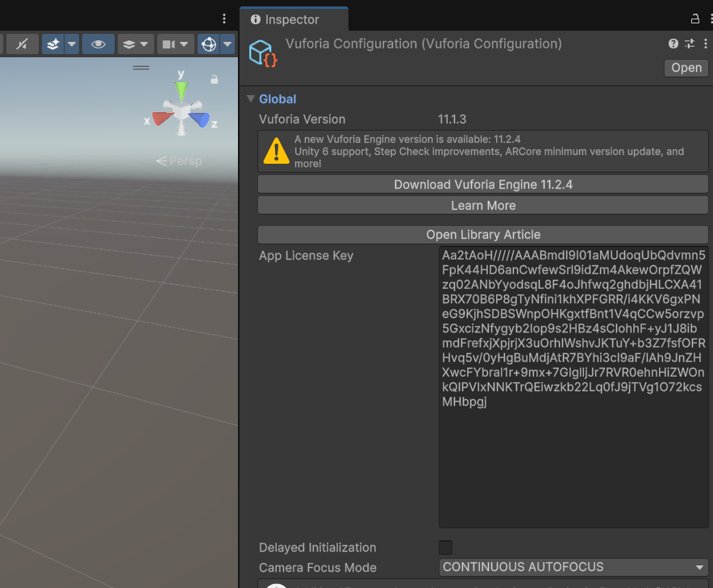
Task: Open the Camera Focus Mode dropdown
Action: point(573,567)
